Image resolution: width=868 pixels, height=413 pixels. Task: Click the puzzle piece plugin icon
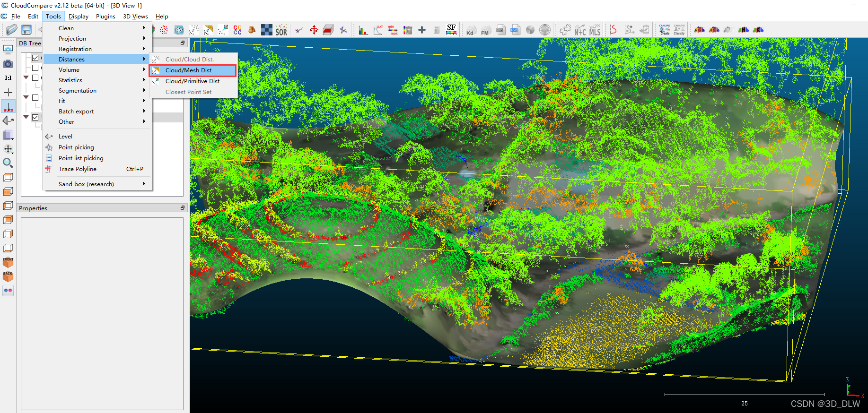pos(565,30)
